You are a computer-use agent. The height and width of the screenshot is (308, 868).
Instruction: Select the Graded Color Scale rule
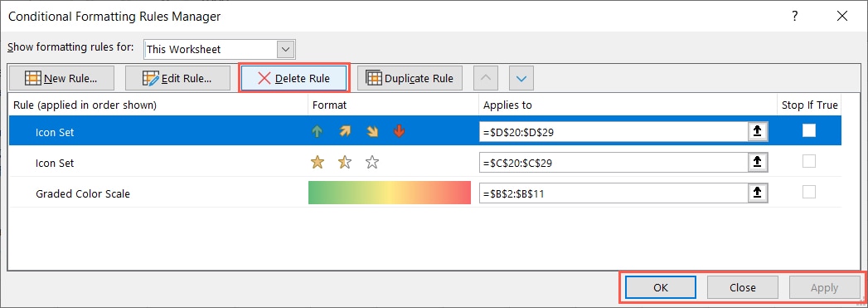pos(425,193)
